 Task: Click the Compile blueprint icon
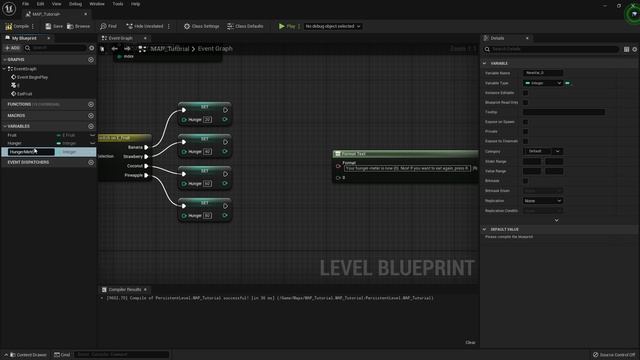tap(9, 26)
